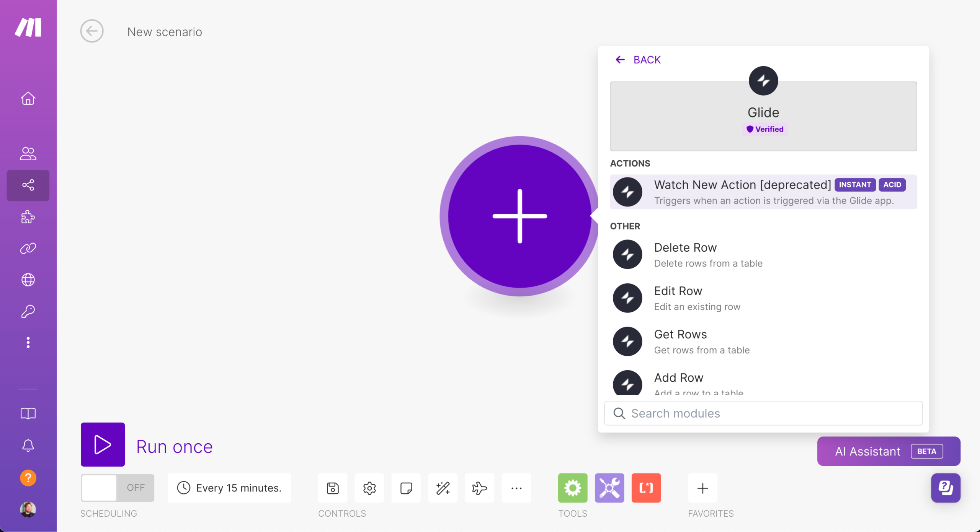Click the Glide app name heading
Screen dimensions: 980x532
[763, 112]
